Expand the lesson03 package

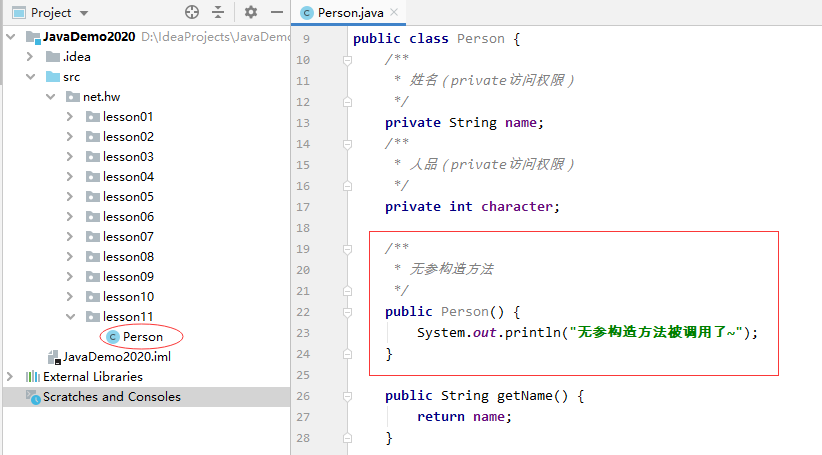70,157
